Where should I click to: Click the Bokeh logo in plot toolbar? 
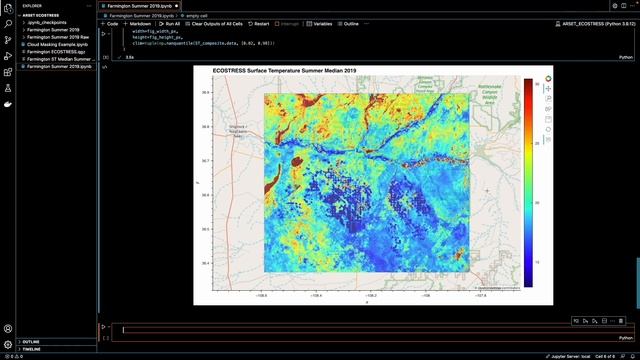click(x=548, y=78)
